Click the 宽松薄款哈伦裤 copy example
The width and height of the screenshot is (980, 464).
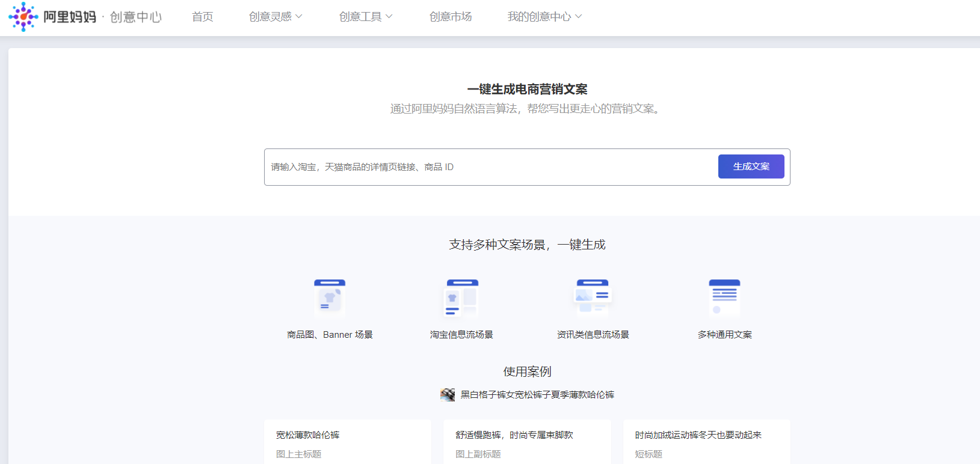tap(308, 435)
